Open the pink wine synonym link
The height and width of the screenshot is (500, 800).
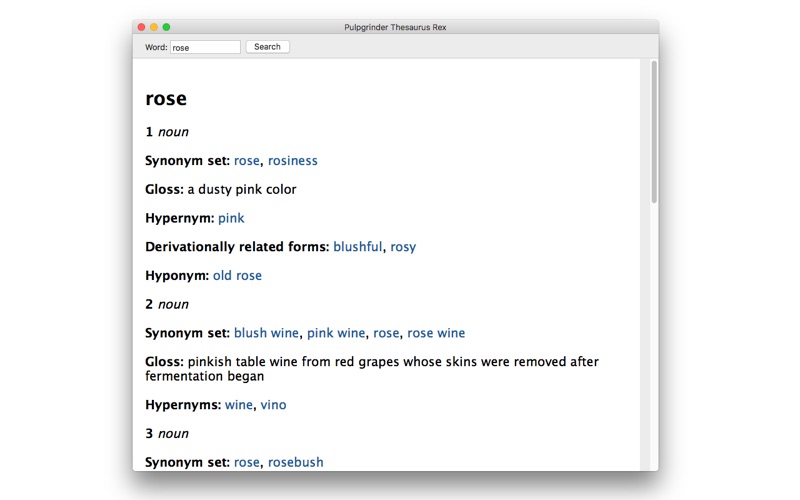[x=336, y=333]
